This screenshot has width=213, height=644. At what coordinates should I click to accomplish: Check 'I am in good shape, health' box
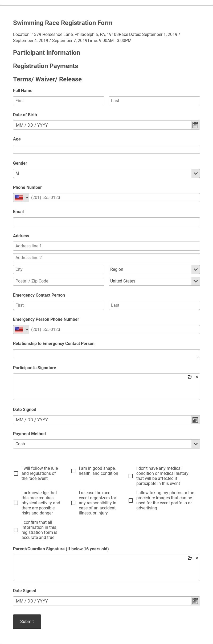tap(73, 471)
